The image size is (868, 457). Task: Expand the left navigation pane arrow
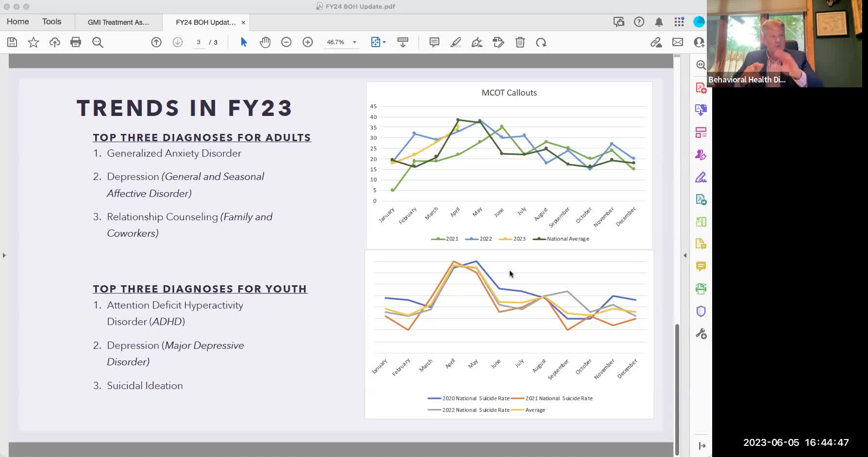(x=4, y=255)
